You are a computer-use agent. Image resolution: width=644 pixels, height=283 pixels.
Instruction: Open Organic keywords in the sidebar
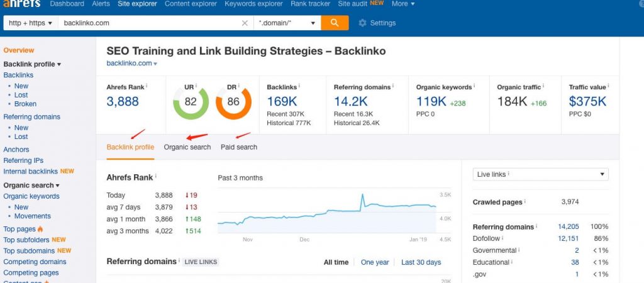point(31,196)
